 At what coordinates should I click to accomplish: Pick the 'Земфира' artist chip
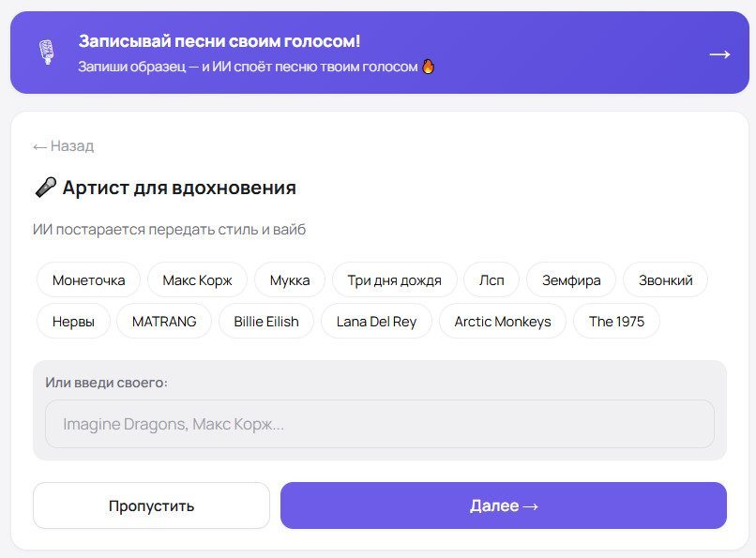coord(571,280)
